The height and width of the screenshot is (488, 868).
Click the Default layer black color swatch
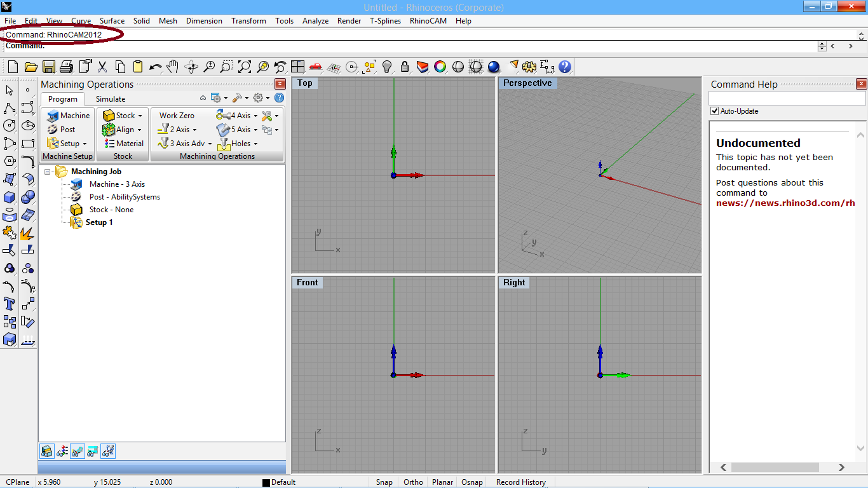tap(266, 483)
